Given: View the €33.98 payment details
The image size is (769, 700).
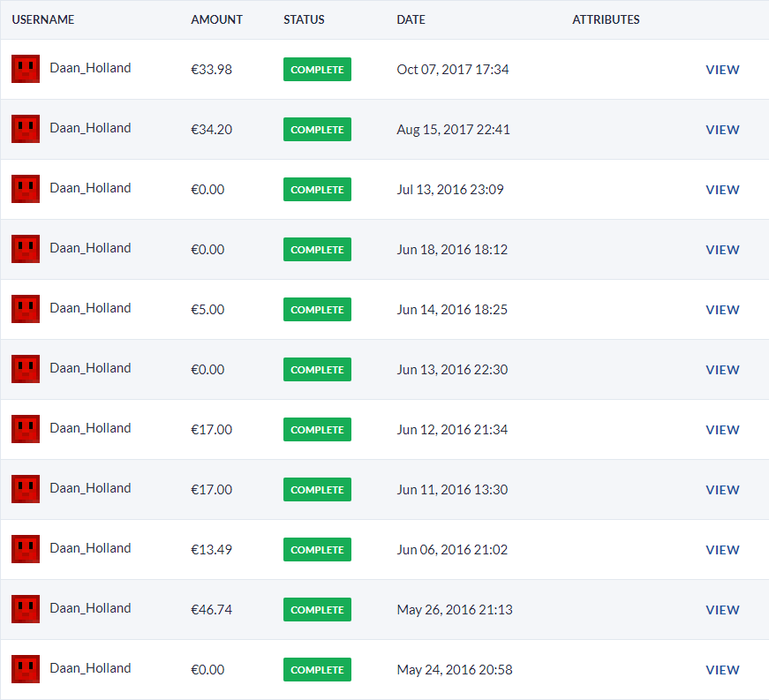Looking at the screenshot, I should [x=722, y=70].
